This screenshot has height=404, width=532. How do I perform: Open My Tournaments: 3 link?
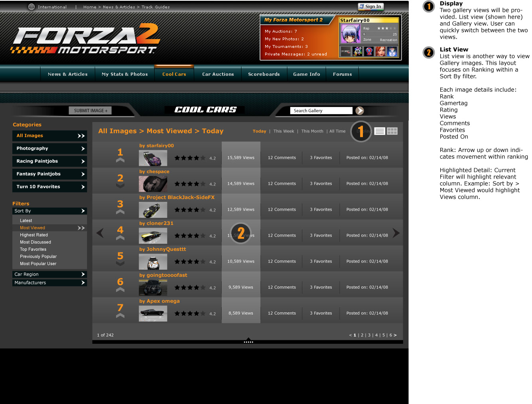pyautogui.click(x=286, y=46)
